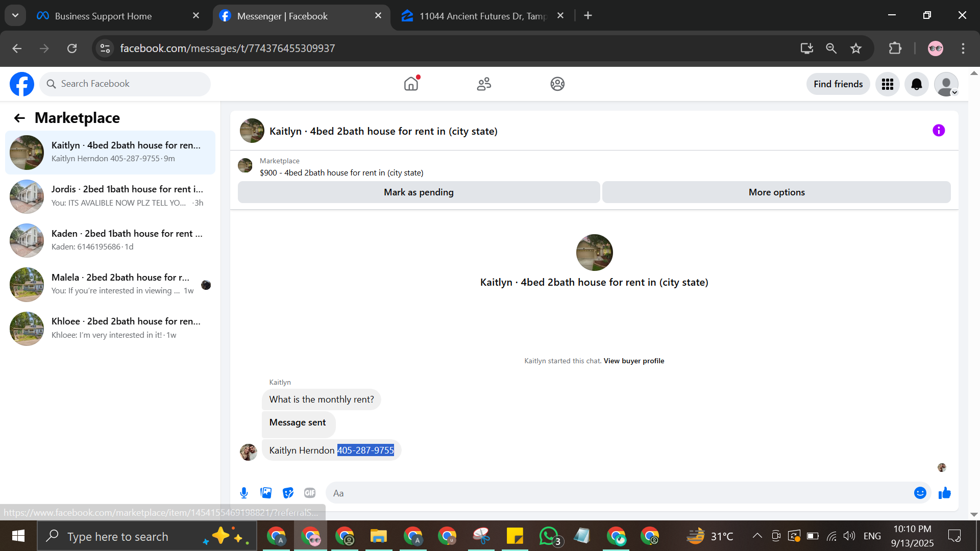Screen dimensions: 980x551
Task: Switch to the 11044 Ancient Futures Dr tab
Action: [x=483, y=16]
